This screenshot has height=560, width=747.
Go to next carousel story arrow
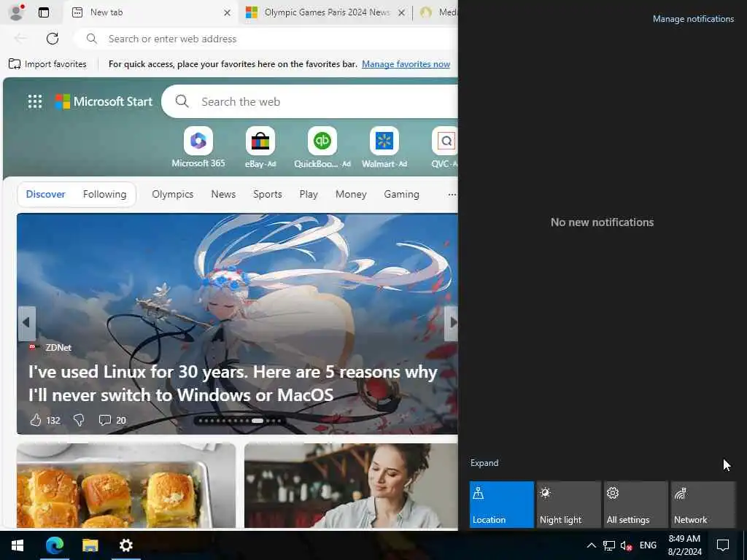(x=452, y=323)
